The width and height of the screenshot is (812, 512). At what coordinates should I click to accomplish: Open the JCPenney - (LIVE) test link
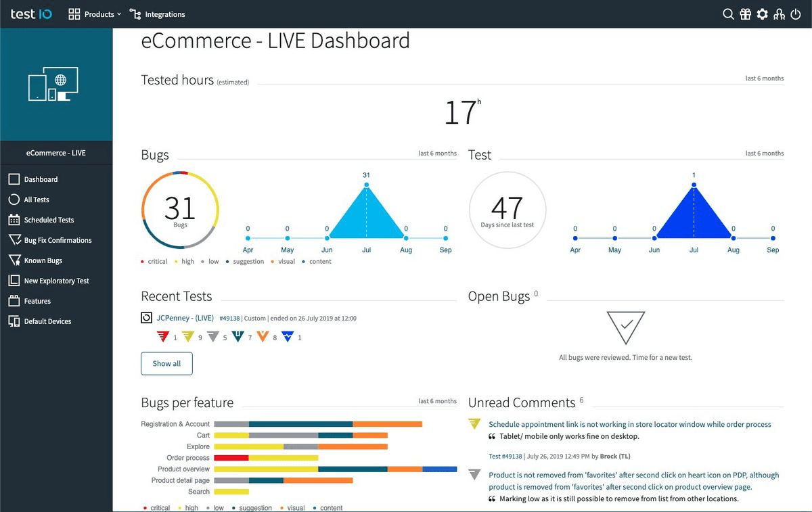click(x=185, y=318)
